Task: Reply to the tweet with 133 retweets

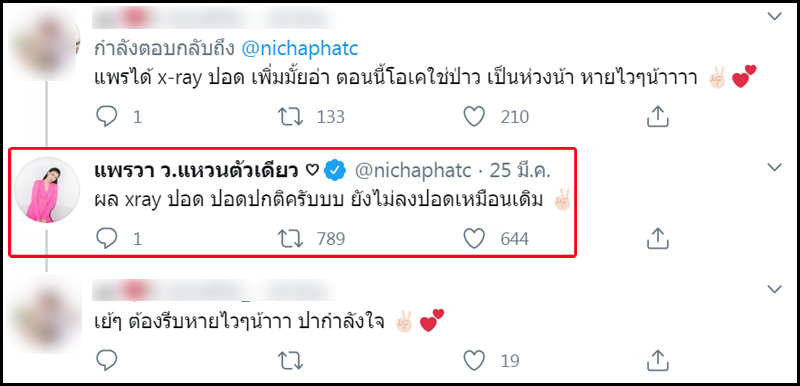Action: coord(107,117)
